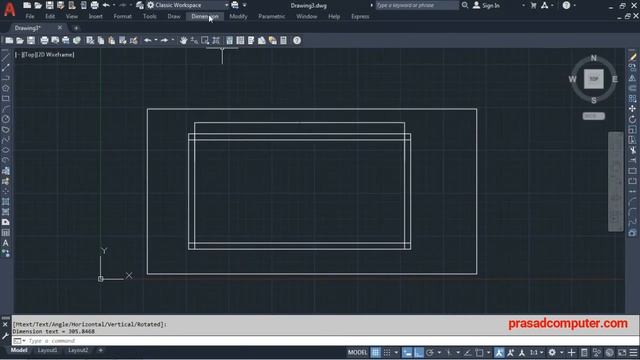Open the Autodesk App Store cart icon
This screenshot has width=640, height=360.
[x=533, y=5]
